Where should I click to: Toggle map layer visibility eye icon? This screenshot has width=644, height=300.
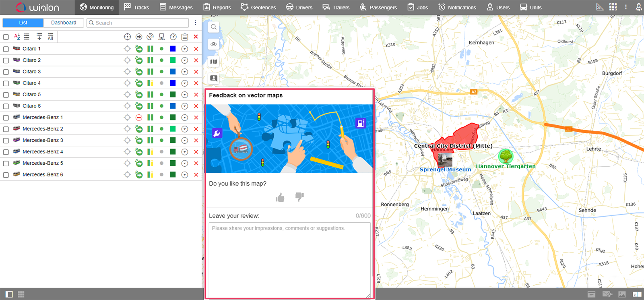pos(214,44)
